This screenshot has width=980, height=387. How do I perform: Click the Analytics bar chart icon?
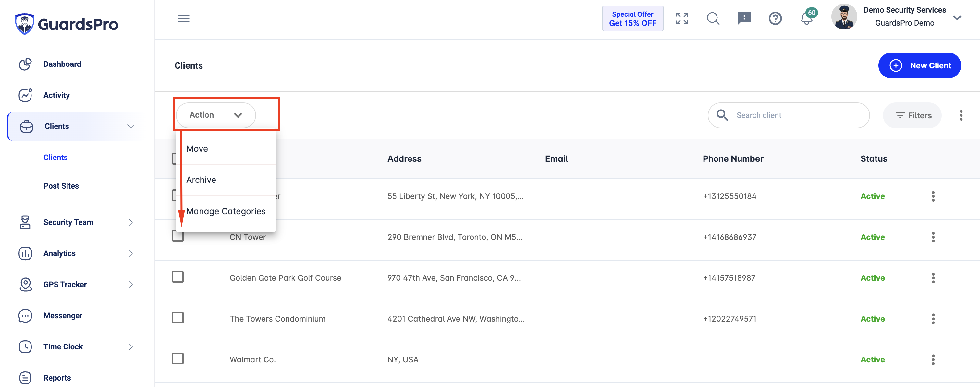[x=25, y=253]
